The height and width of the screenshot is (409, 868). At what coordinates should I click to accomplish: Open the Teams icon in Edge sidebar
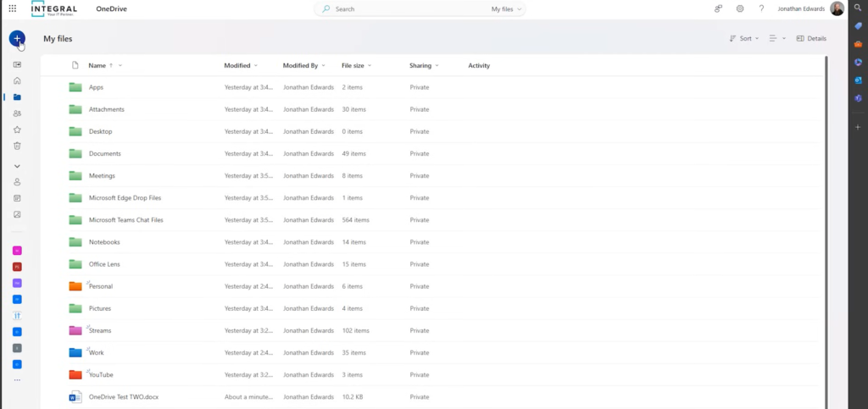[x=858, y=98]
